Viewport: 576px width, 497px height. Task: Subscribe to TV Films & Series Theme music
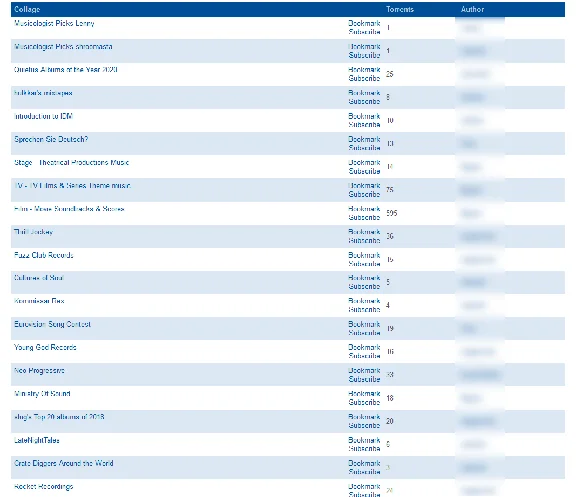coord(364,194)
